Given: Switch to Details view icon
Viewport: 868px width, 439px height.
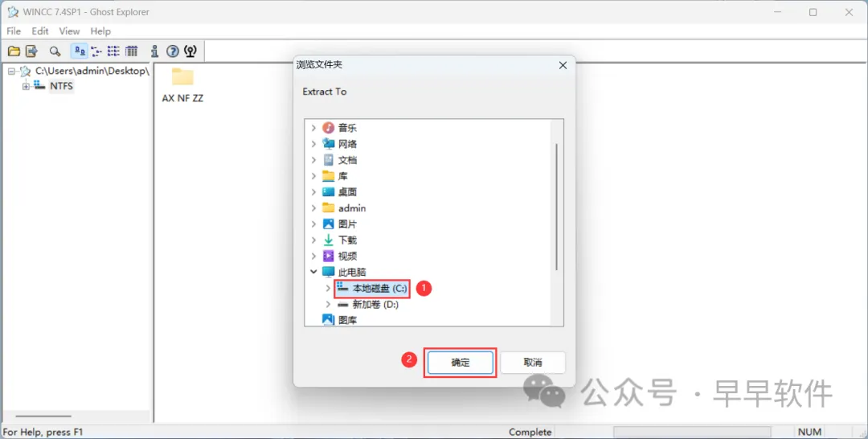Looking at the screenshot, I should (x=131, y=51).
